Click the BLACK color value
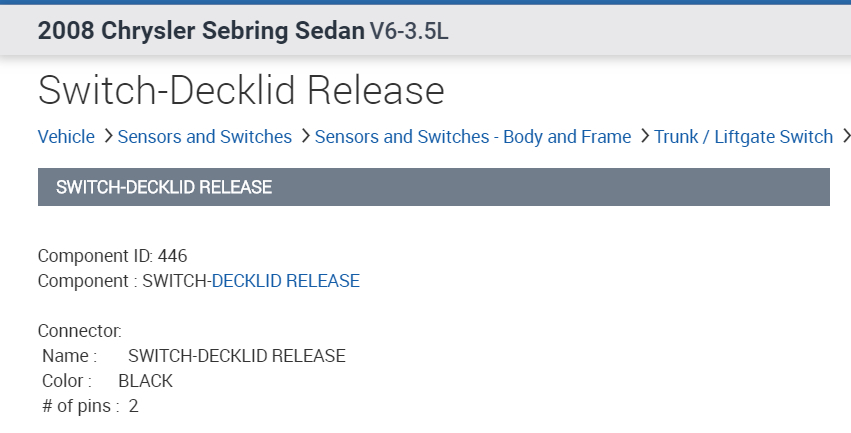The image size is (851, 433). tap(145, 381)
